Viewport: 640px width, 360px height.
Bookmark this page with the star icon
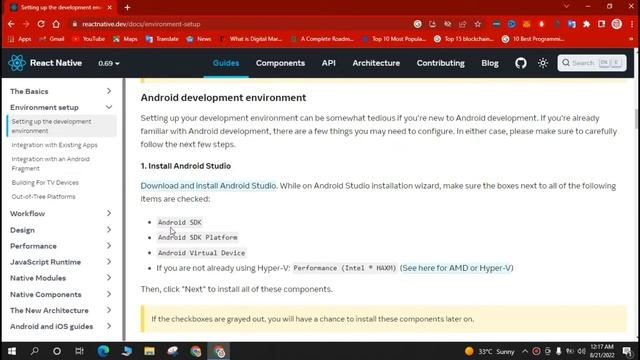click(478, 24)
